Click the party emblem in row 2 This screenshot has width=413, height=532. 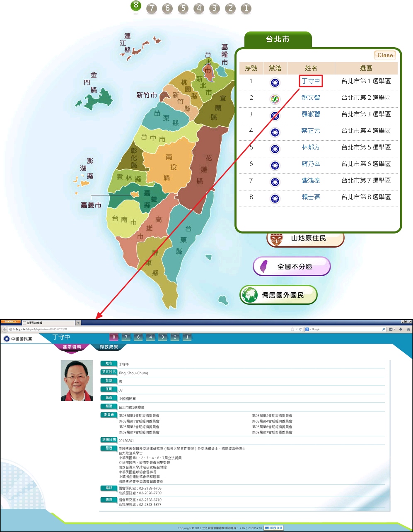[x=275, y=99]
